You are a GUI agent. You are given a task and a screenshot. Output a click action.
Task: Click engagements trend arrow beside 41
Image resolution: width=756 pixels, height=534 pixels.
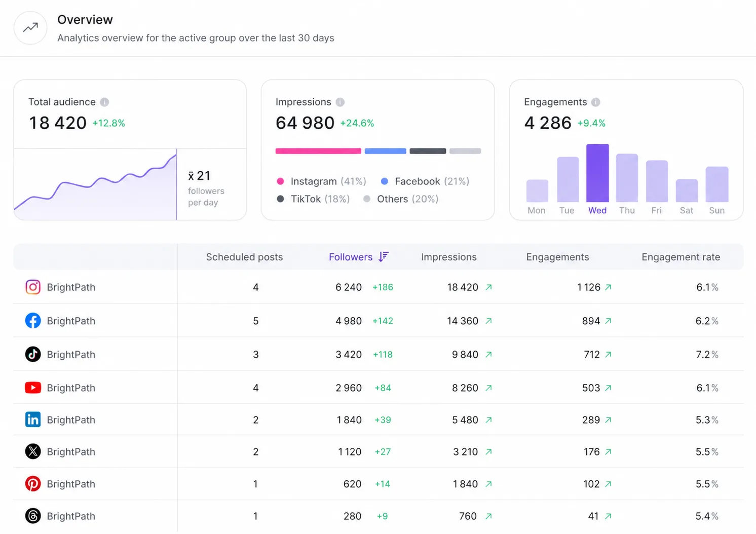point(608,516)
